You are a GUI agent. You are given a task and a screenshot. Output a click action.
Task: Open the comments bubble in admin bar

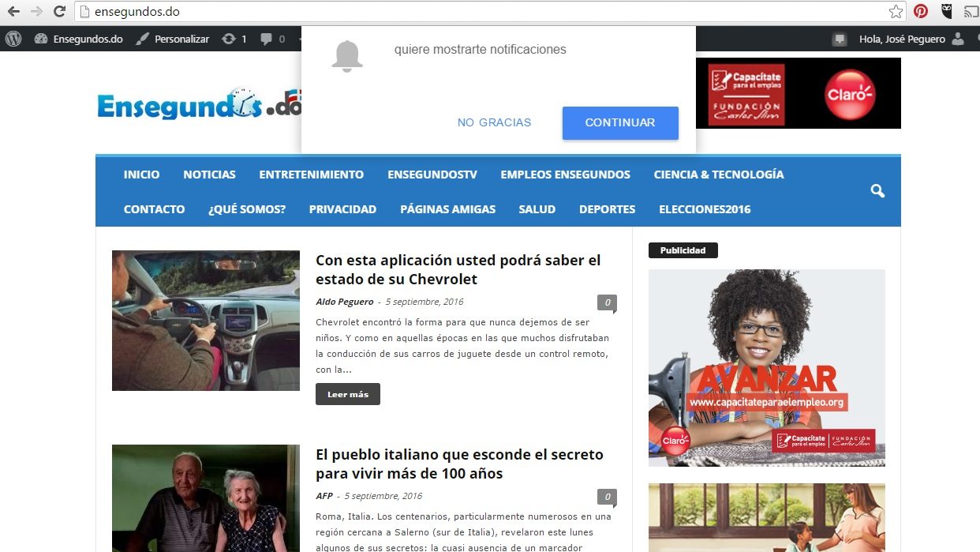[272, 39]
